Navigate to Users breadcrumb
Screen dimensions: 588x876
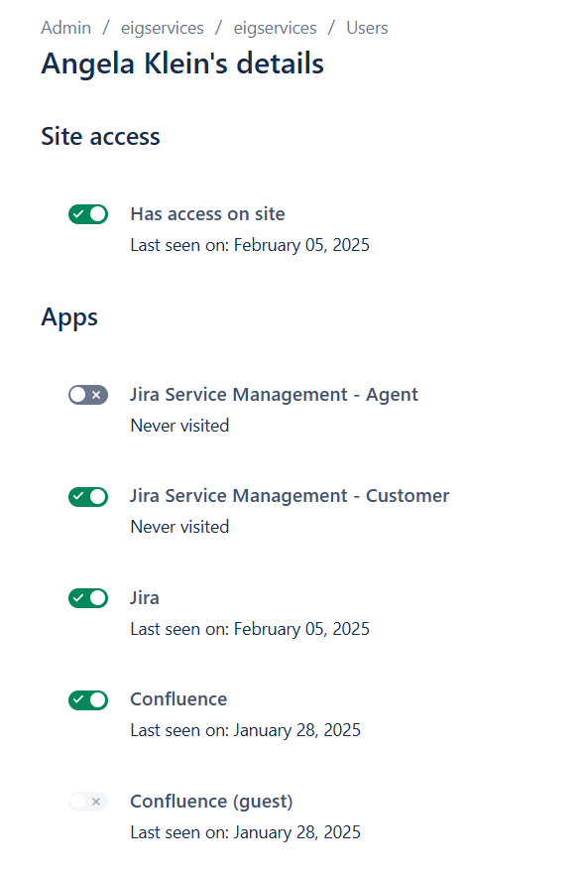(x=367, y=28)
